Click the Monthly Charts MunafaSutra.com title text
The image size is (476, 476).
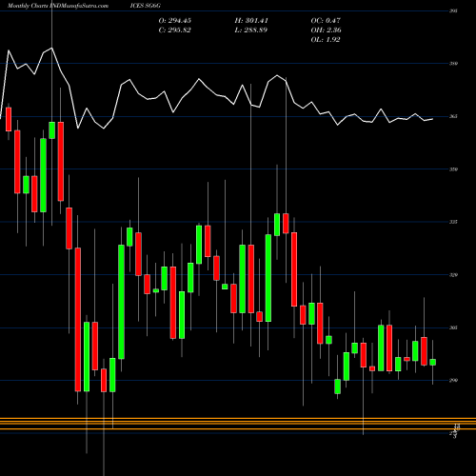tap(58, 6)
